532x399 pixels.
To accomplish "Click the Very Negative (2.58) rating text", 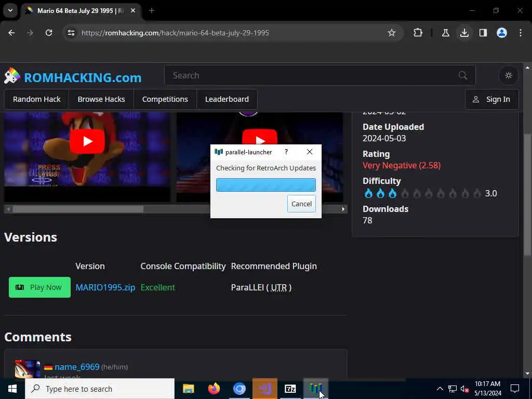I will [x=402, y=165].
